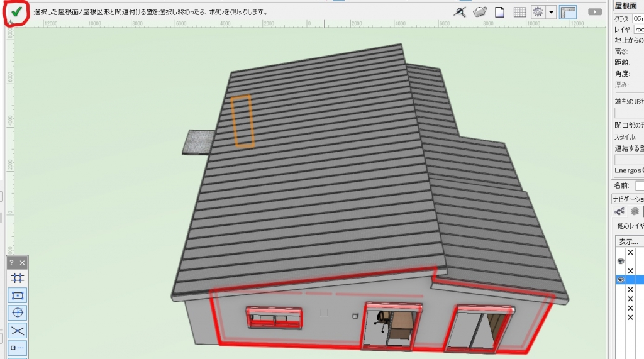Screen dimensions: 644x359
Task: Click the green checkmark confirm button
Action: point(16,12)
